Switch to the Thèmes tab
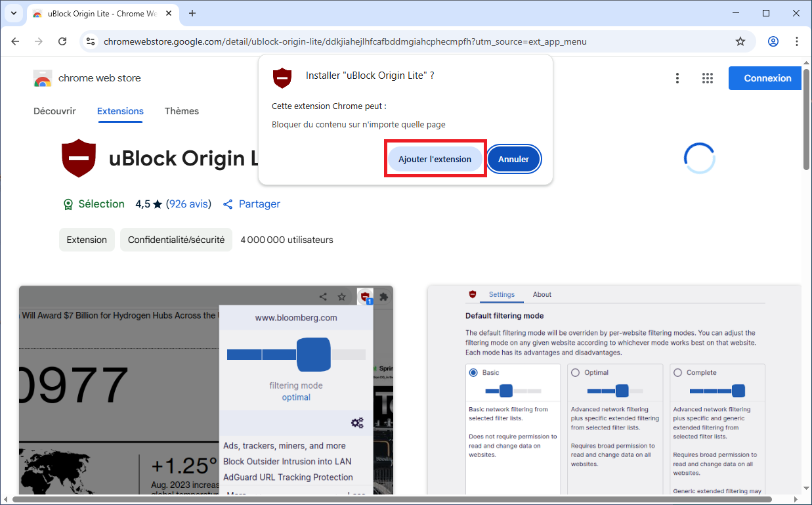 click(181, 111)
